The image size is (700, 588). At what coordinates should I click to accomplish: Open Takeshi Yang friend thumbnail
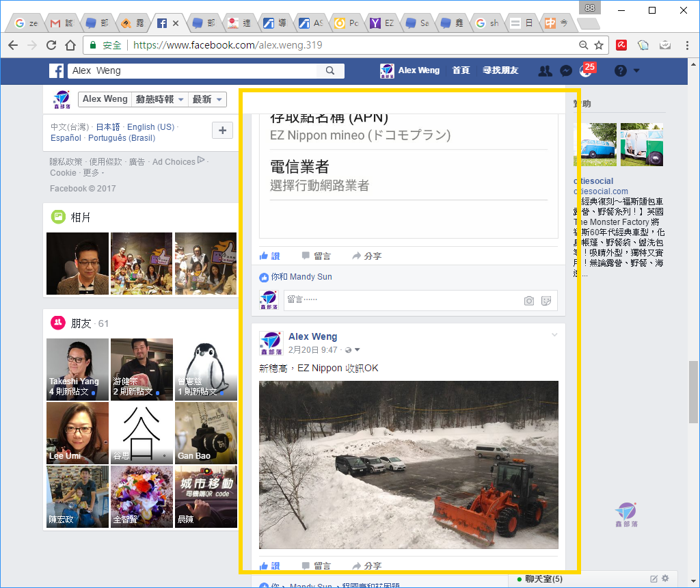click(x=78, y=369)
